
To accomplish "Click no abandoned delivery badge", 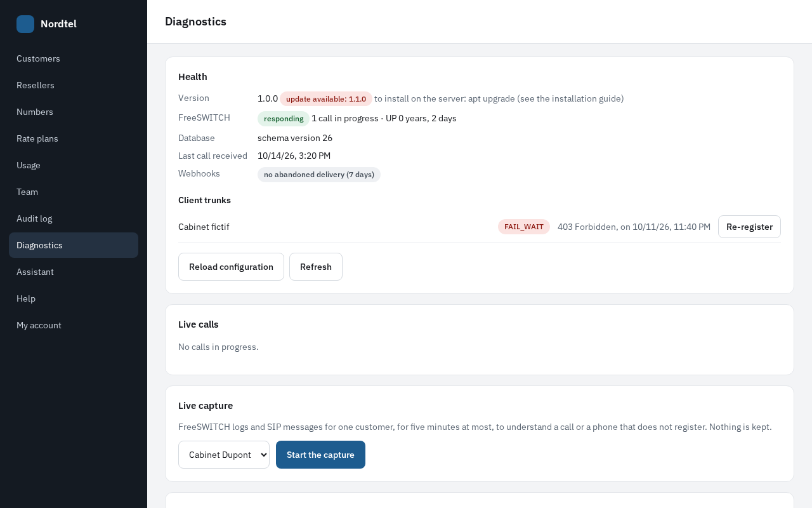I will 319,175.
